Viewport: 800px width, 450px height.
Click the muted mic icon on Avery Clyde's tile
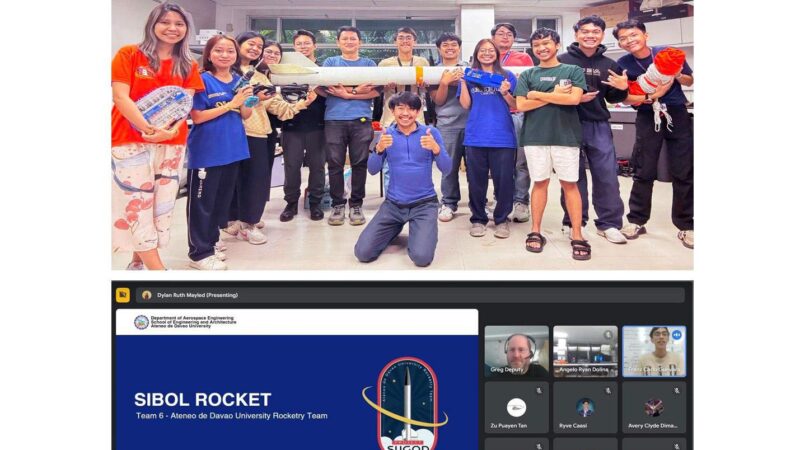(x=677, y=390)
